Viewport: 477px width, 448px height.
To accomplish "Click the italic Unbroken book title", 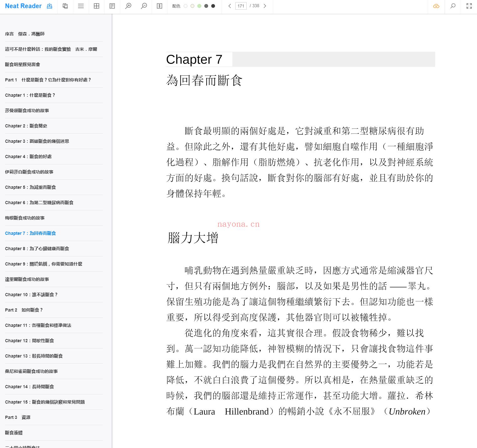I will [407, 411].
